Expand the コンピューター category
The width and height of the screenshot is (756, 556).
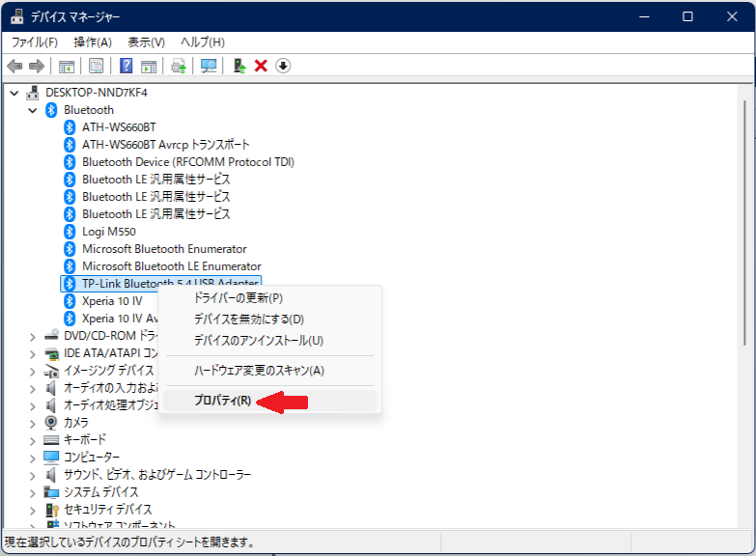[x=32, y=459]
